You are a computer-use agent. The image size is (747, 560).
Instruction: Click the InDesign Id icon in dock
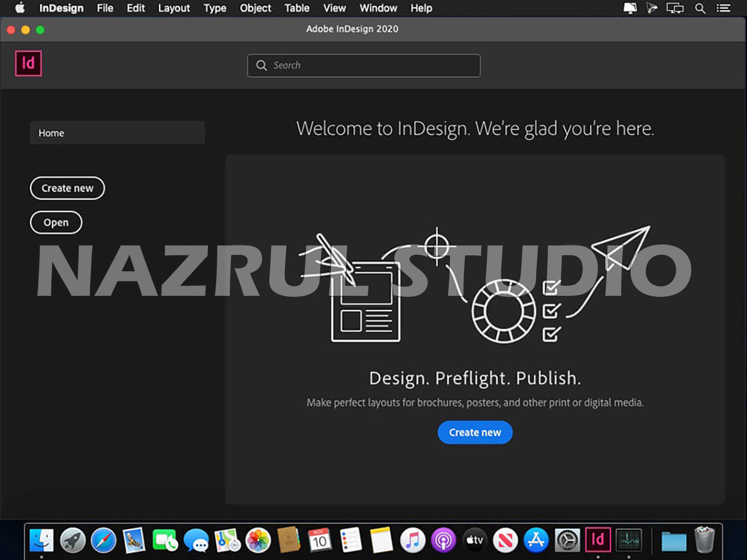(598, 540)
